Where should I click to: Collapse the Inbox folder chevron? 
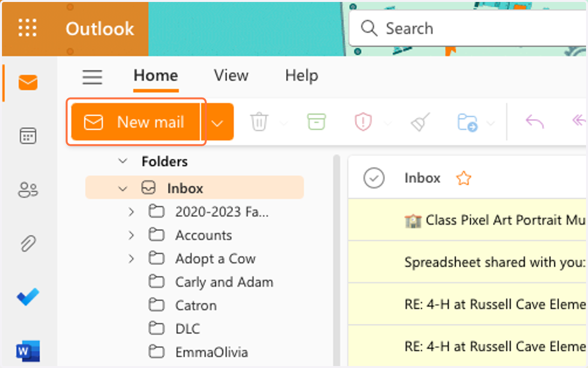(123, 188)
